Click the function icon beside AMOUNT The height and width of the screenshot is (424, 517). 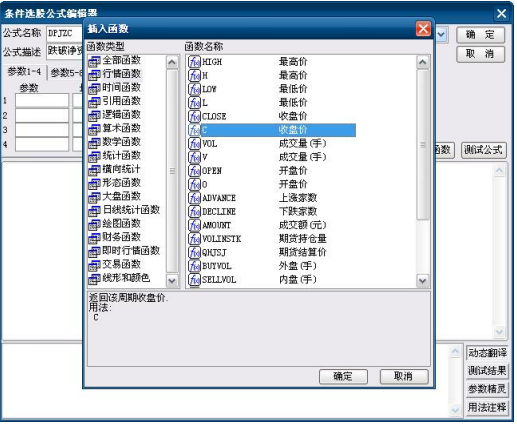click(x=194, y=225)
